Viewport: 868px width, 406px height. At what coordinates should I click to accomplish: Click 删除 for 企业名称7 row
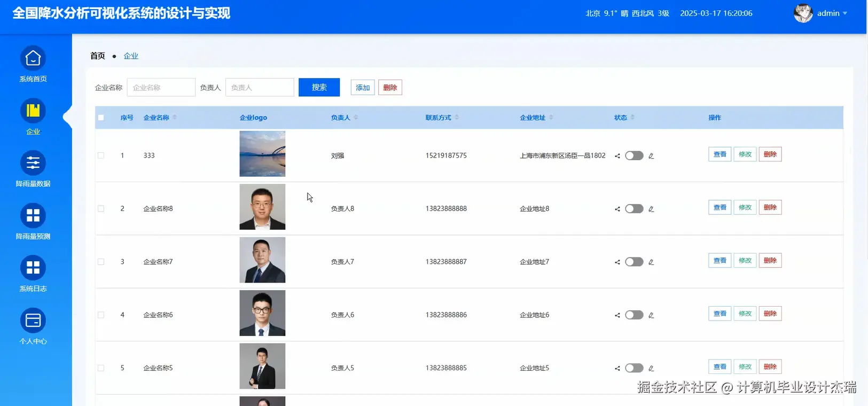pyautogui.click(x=770, y=261)
